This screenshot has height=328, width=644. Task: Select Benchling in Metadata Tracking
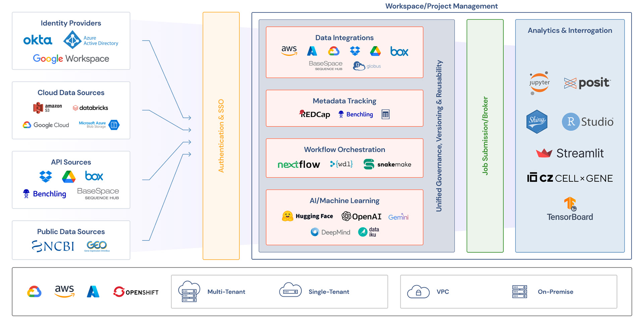click(356, 114)
